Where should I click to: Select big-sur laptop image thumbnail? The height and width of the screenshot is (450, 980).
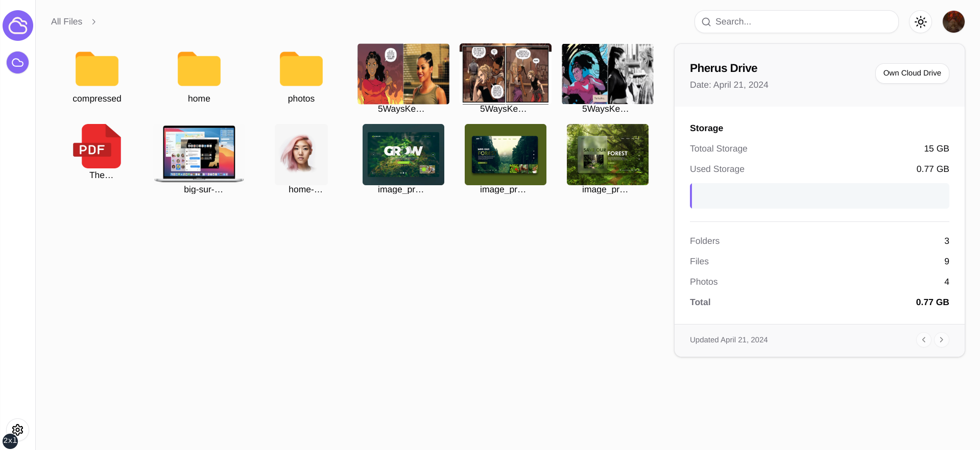pos(199,154)
